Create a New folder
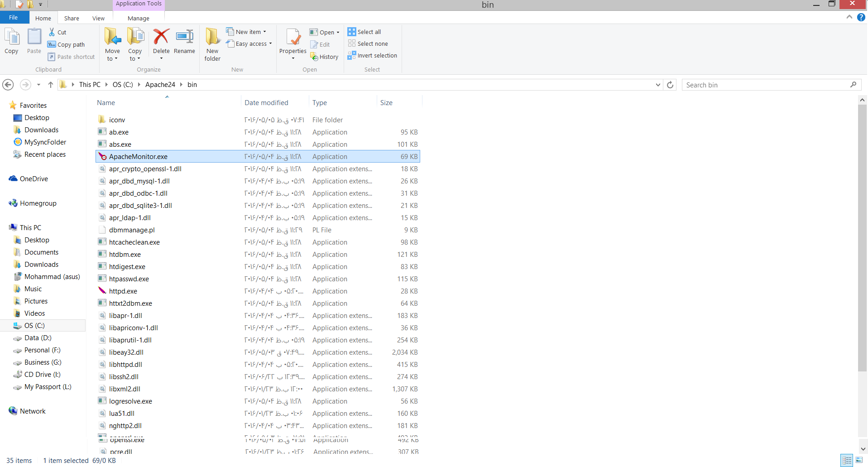 click(x=212, y=44)
